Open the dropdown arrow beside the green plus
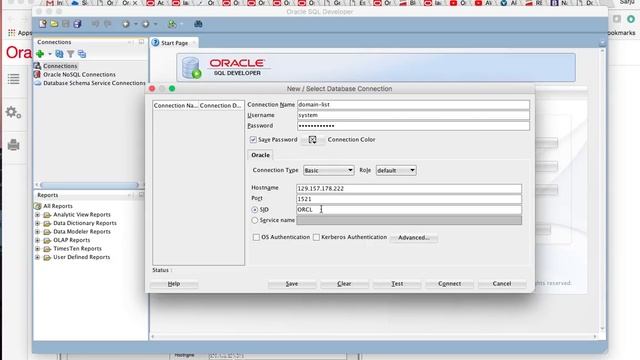The width and height of the screenshot is (640, 360). tap(50, 54)
